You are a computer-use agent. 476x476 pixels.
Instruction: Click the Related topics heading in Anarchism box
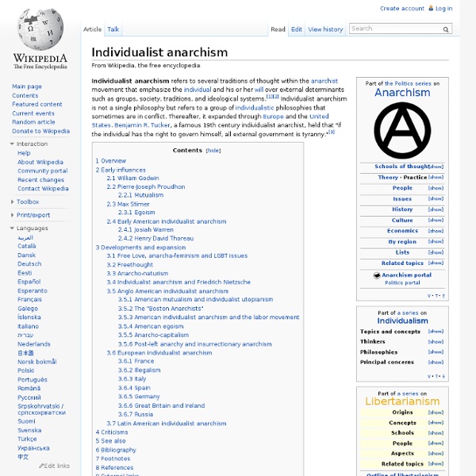click(402, 263)
